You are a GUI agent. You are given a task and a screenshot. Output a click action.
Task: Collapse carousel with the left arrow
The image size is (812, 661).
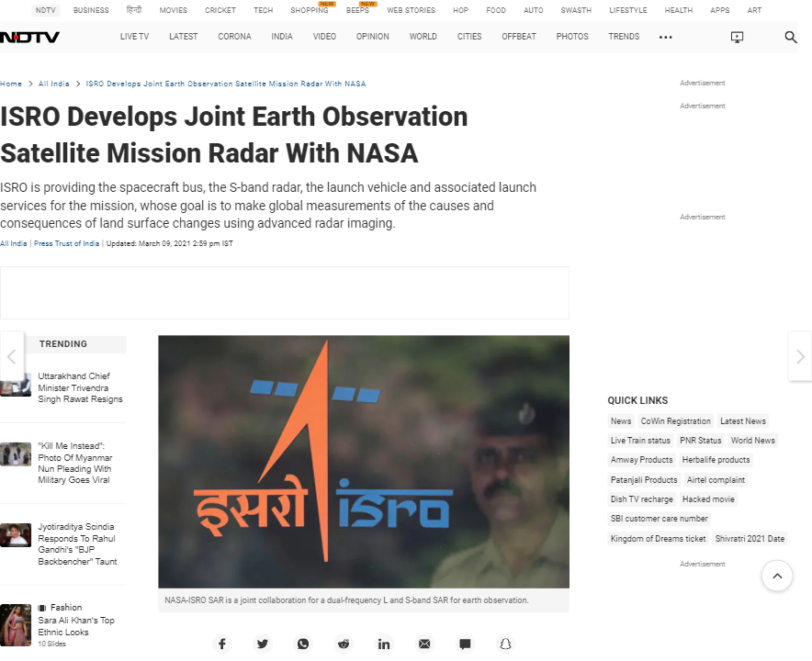(x=10, y=356)
